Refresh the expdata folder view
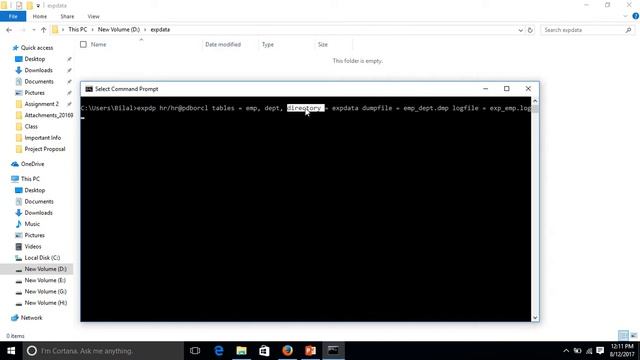Image resolution: width=640 pixels, height=360 pixels. 530,30
